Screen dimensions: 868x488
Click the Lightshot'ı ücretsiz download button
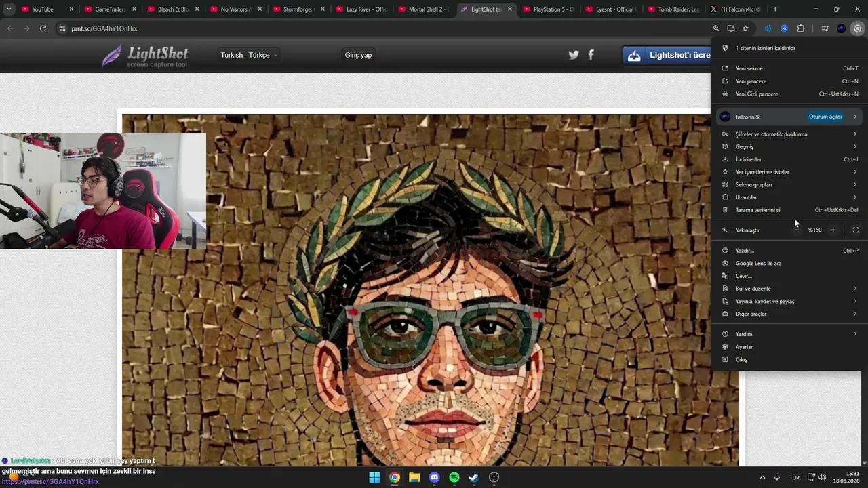coord(667,56)
